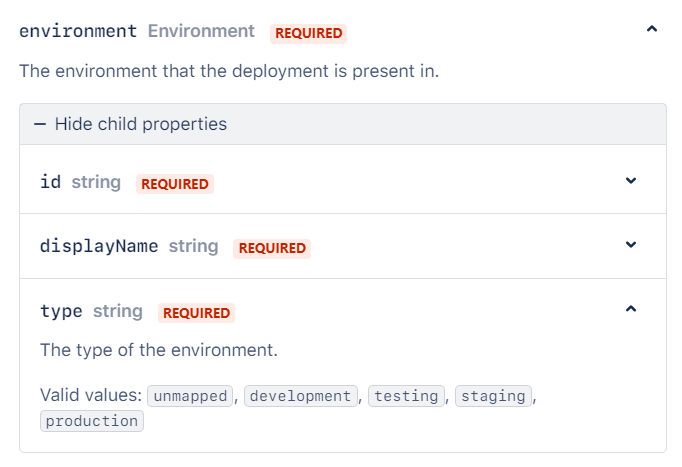The image size is (682, 467).
Task: Click the Environment type label
Action: click(x=201, y=31)
